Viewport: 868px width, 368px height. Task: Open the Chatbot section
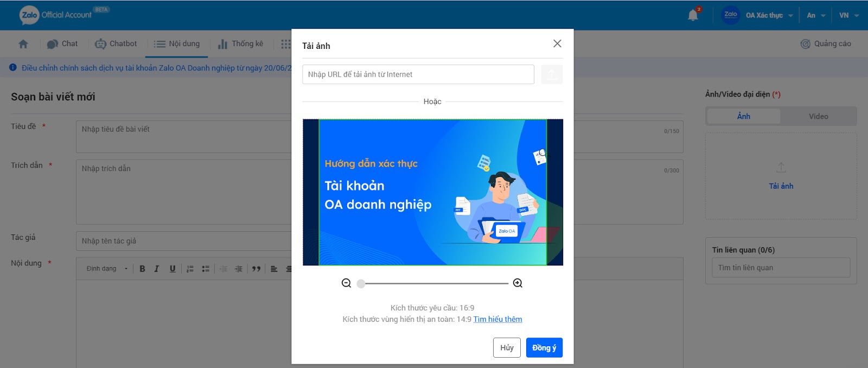[116, 44]
